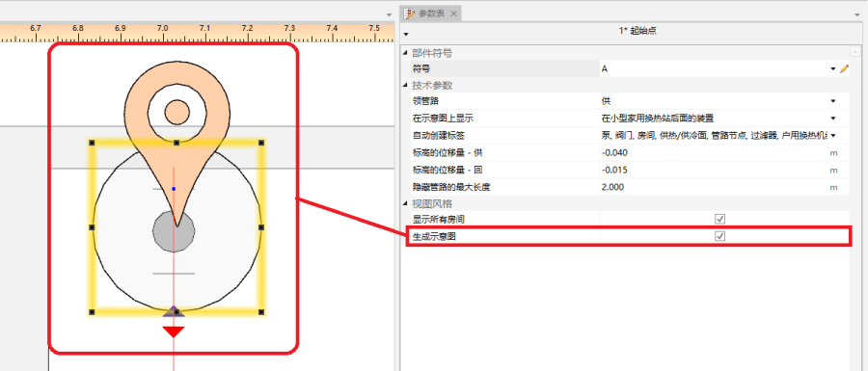The width and height of the screenshot is (868, 371).
Task: Toggle the 生成示意图 checkbox
Action: coord(719,236)
